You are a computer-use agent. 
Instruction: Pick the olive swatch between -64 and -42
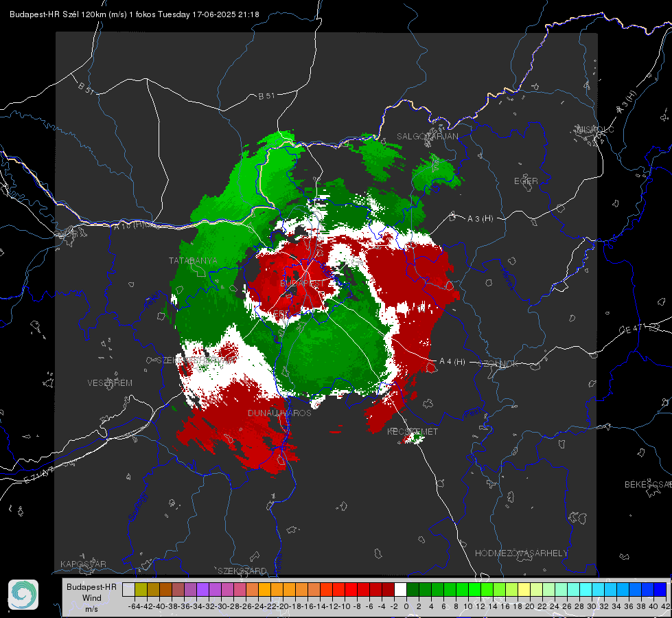(141, 589)
